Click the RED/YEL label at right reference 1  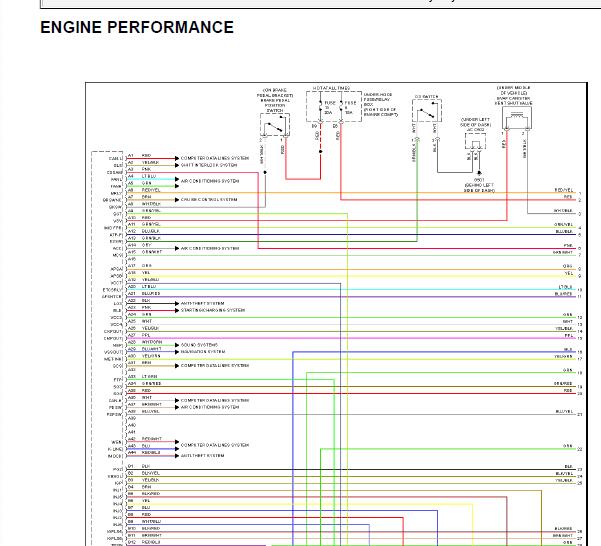tap(563, 190)
